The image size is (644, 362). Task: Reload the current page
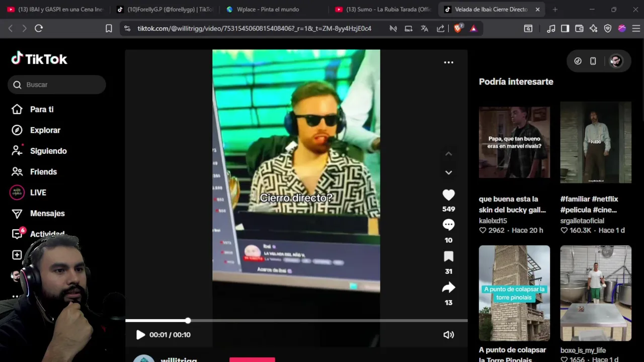click(x=39, y=29)
